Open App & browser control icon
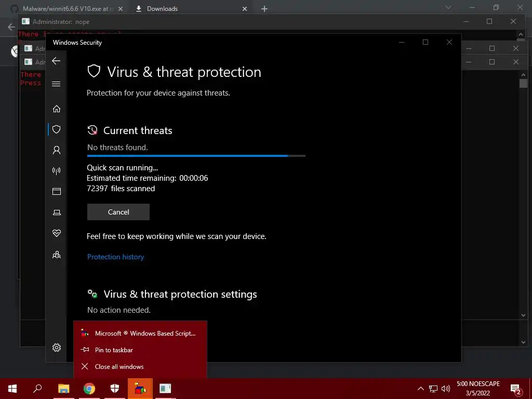The width and height of the screenshot is (532, 399). tap(56, 191)
